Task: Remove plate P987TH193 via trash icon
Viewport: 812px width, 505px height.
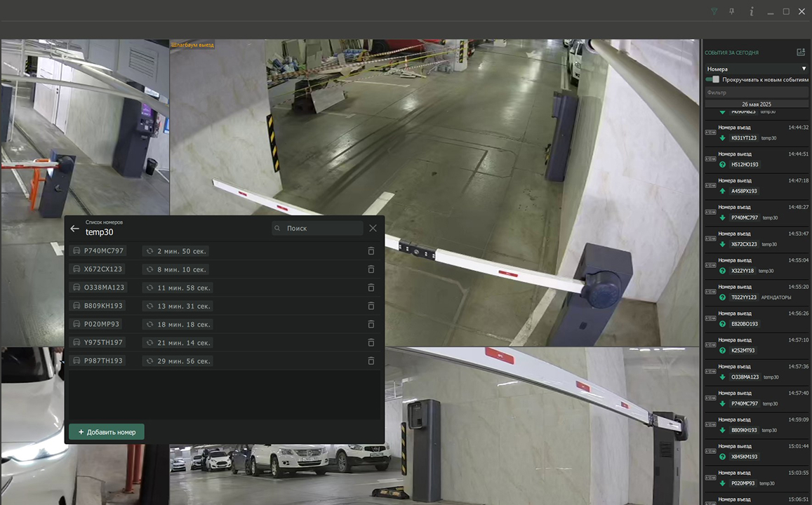Action: pyautogui.click(x=371, y=361)
